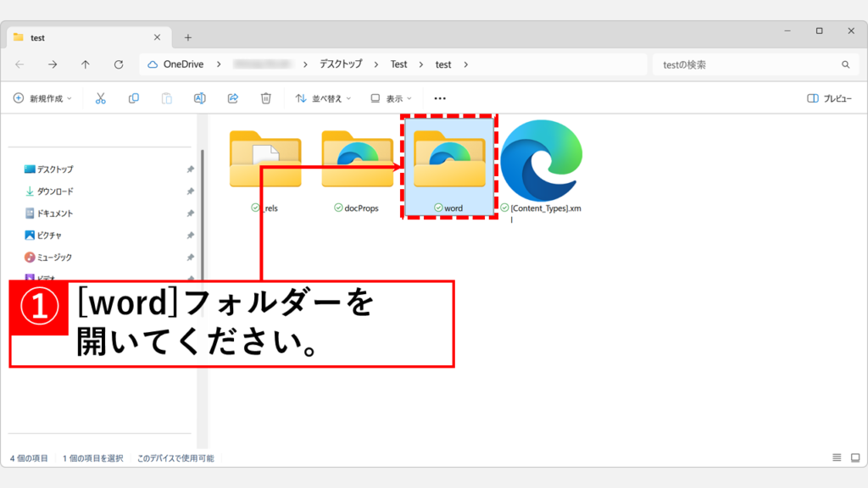Click OneDrive in the address bar
The image size is (868, 488).
point(183,64)
